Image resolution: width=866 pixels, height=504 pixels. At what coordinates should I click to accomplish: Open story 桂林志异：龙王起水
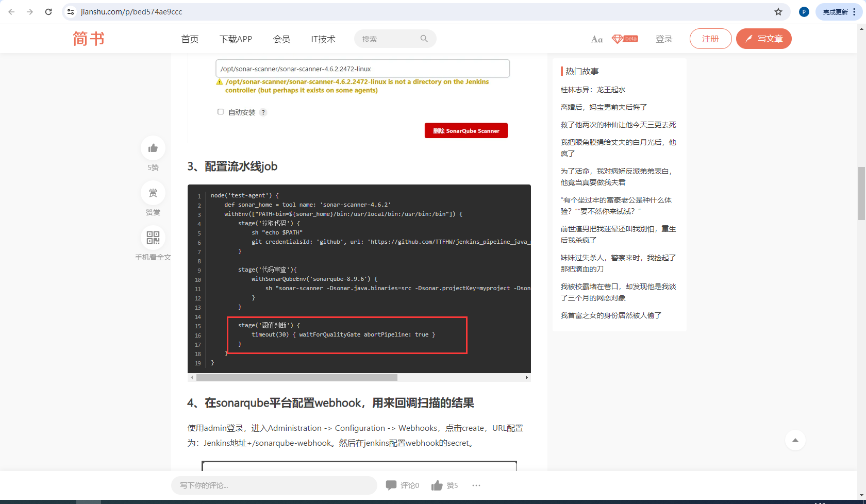tap(593, 90)
